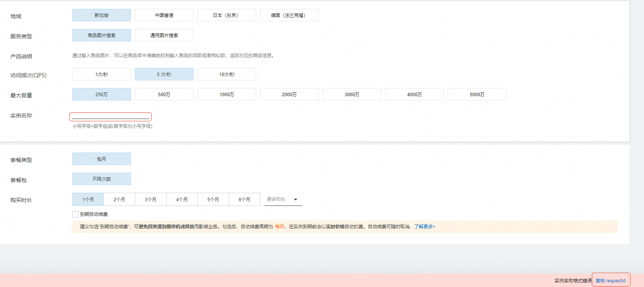
Task: Select 商品图片搜索 service type
Action: (102, 35)
